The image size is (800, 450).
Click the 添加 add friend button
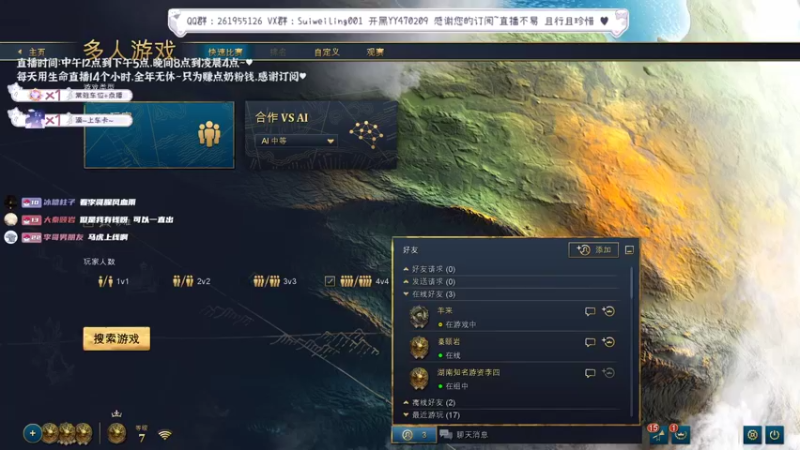[593, 249]
